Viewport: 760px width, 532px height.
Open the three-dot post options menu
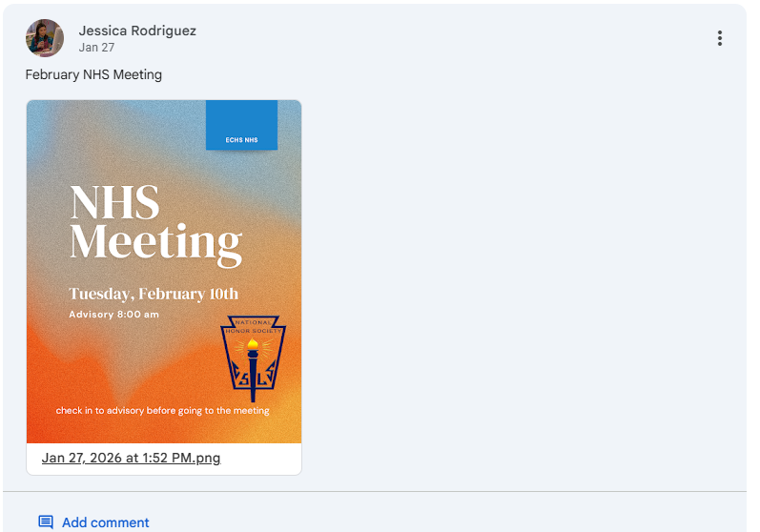click(719, 38)
